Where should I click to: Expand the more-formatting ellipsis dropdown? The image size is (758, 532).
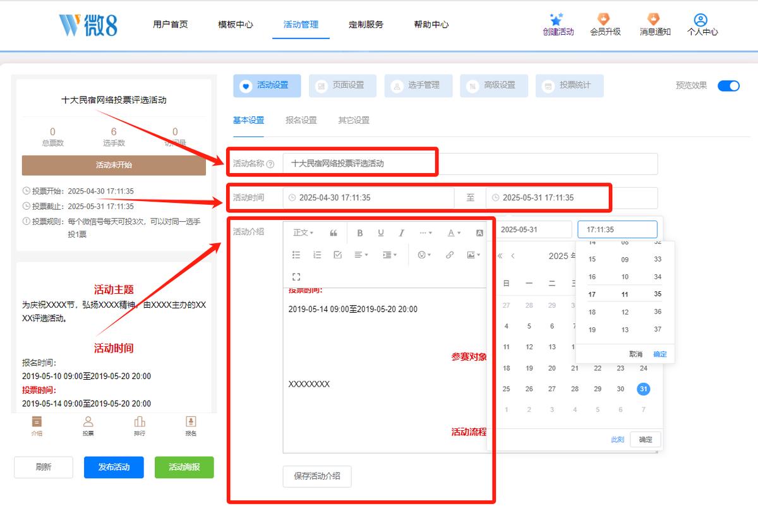coord(426,233)
